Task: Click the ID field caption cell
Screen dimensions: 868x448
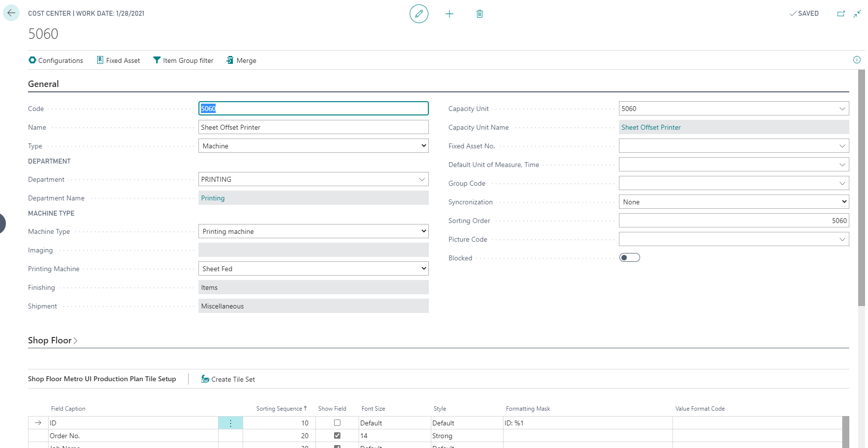Action: point(133,423)
